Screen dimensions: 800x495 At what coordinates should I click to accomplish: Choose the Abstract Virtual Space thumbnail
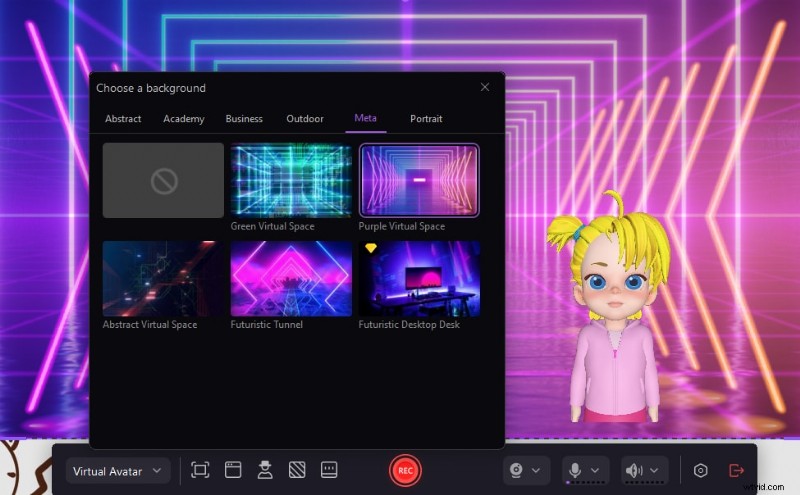click(163, 279)
